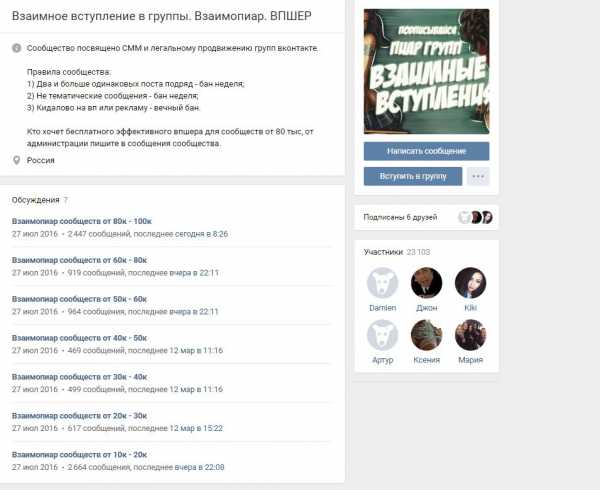
Task: Open Damien's member avatar
Action: [383, 283]
